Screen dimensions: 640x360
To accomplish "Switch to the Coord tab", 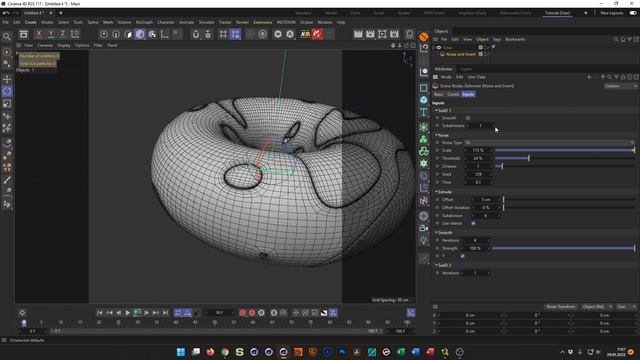I will point(453,94).
